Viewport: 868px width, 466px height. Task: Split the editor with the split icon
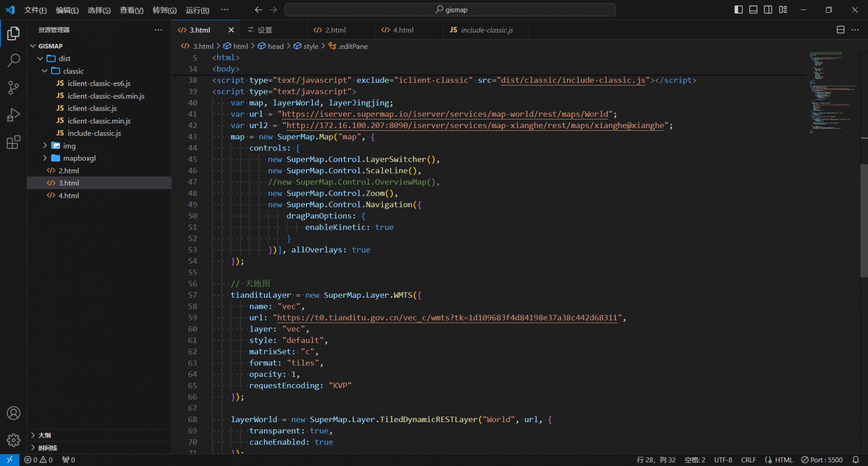click(841, 30)
